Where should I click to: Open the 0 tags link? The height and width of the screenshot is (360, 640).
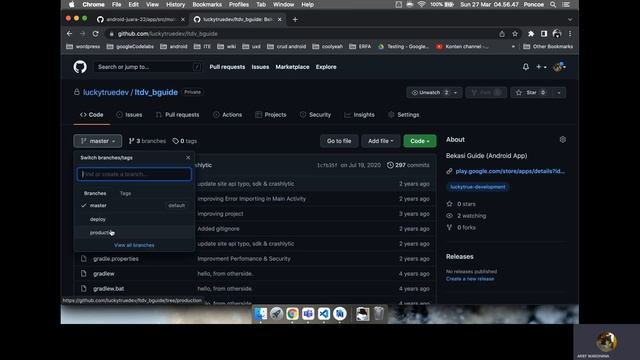(184, 141)
